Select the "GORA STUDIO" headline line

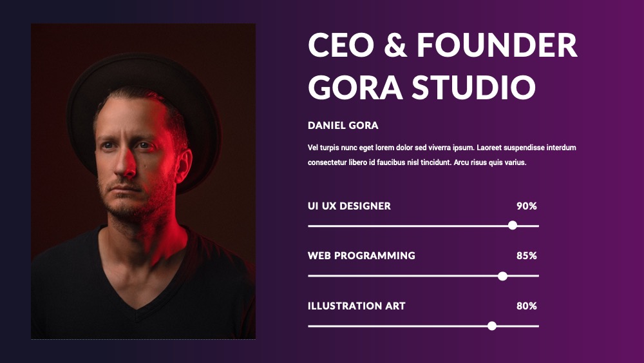pos(422,87)
